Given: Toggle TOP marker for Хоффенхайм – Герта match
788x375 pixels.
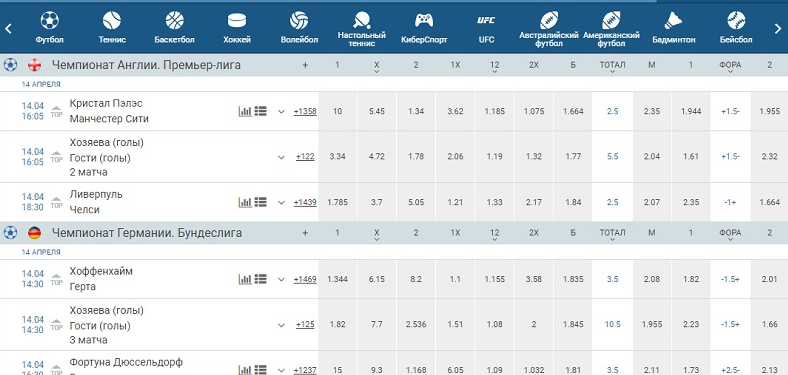Looking at the screenshot, I should (x=57, y=279).
